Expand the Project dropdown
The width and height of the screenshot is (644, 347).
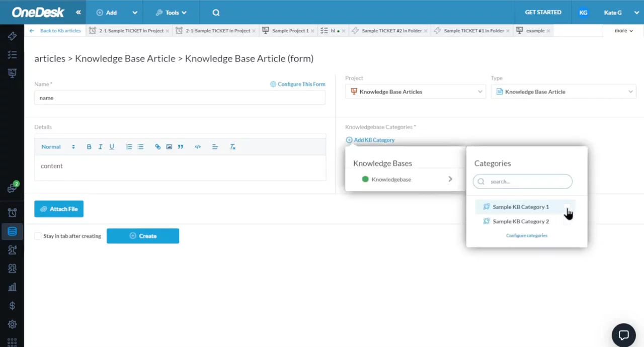pos(416,92)
